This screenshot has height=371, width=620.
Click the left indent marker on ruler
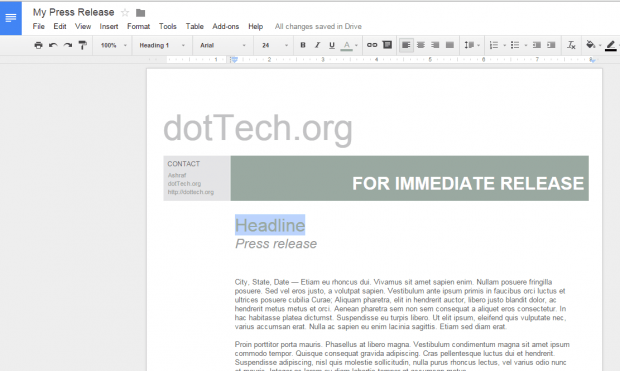point(234,60)
